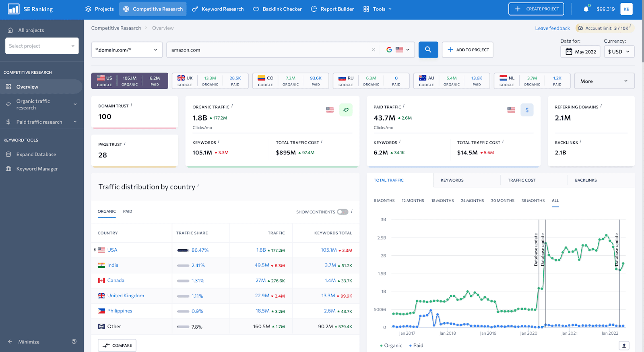Click the paid traffic dollar icon
This screenshot has width=644, height=352.
(x=527, y=110)
